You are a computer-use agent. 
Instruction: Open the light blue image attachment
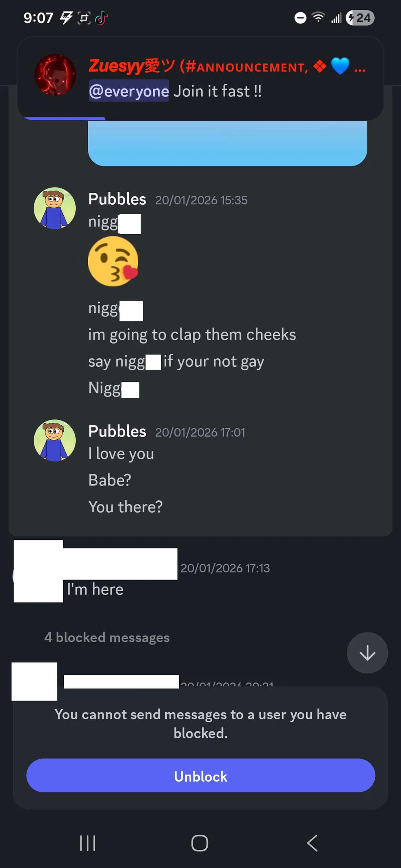[227, 143]
